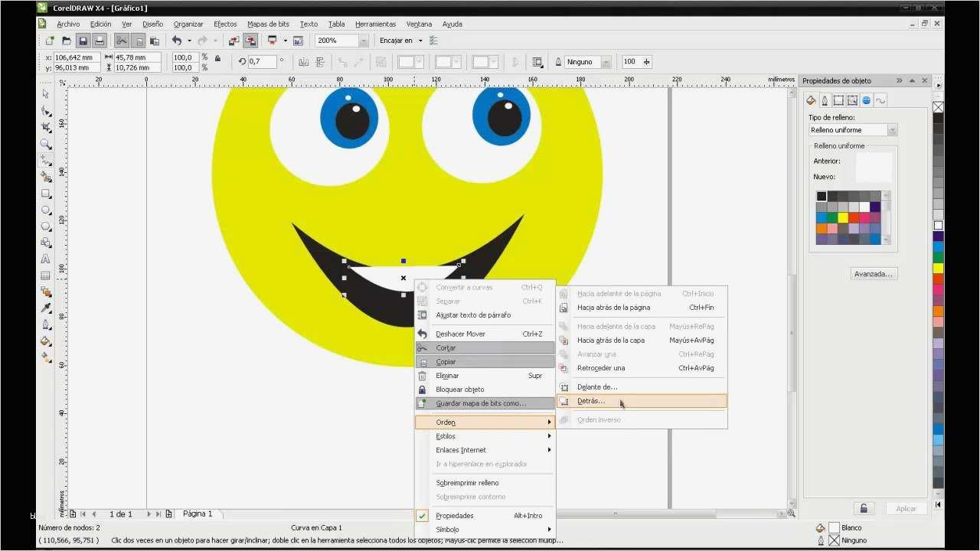Screen dimensions: 980x551
Task: Open the Mapas de bits menu
Action: pos(268,24)
